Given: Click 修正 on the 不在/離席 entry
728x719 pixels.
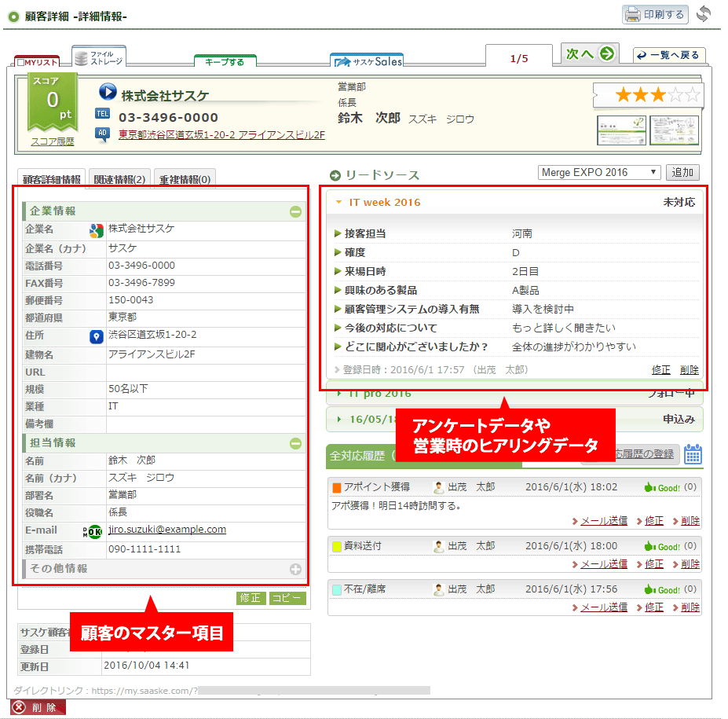Looking at the screenshot, I should [x=654, y=607].
